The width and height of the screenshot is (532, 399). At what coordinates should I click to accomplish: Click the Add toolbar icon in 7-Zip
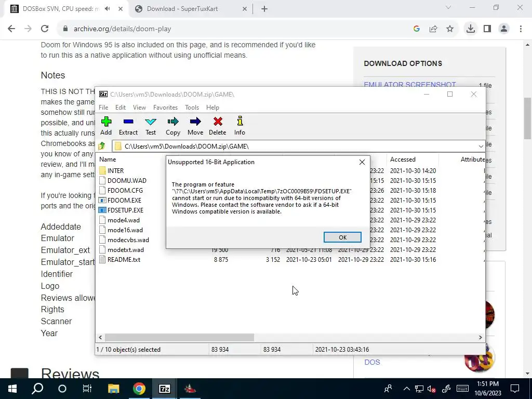click(x=106, y=126)
